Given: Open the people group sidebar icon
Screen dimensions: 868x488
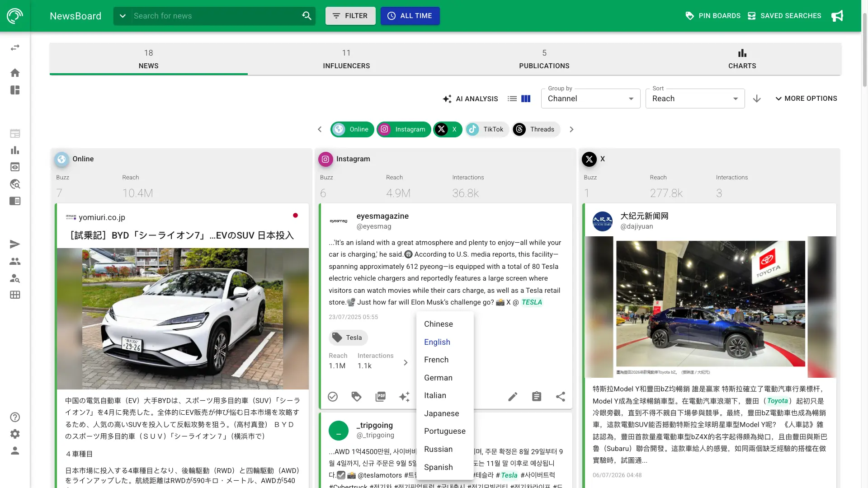Looking at the screenshot, I should pyautogui.click(x=15, y=261).
